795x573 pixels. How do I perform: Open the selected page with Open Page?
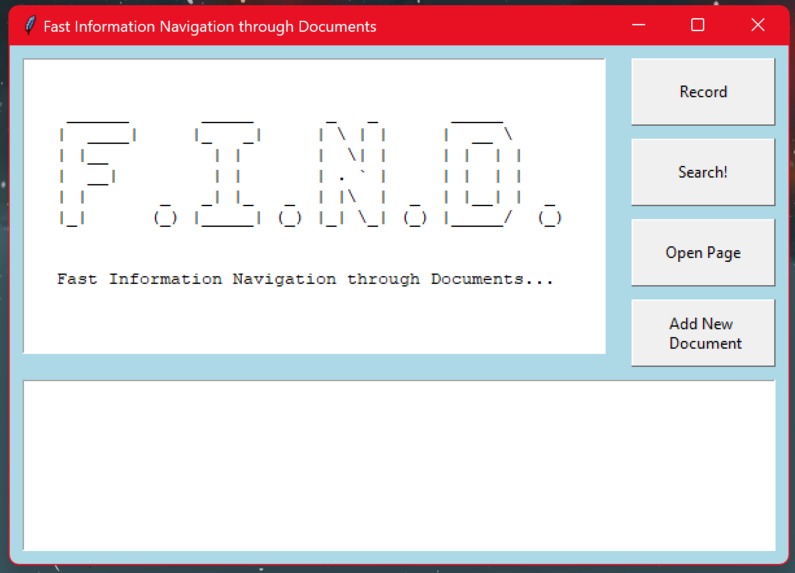point(703,253)
